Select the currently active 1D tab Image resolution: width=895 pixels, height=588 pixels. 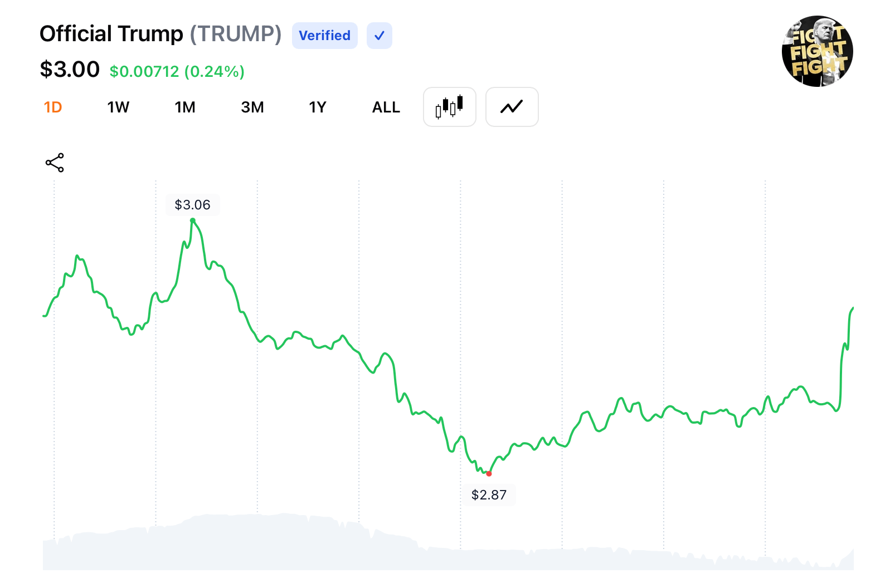53,107
